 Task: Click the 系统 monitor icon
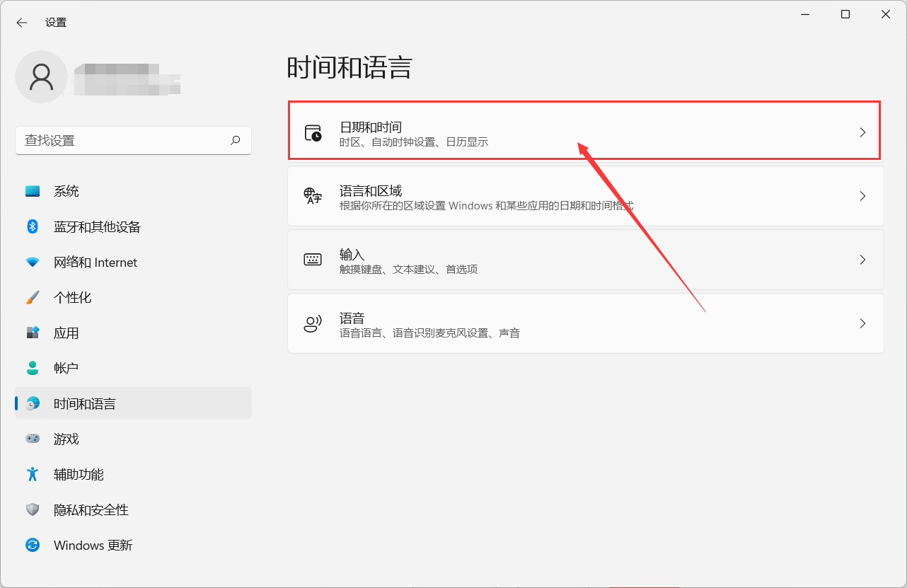33,191
